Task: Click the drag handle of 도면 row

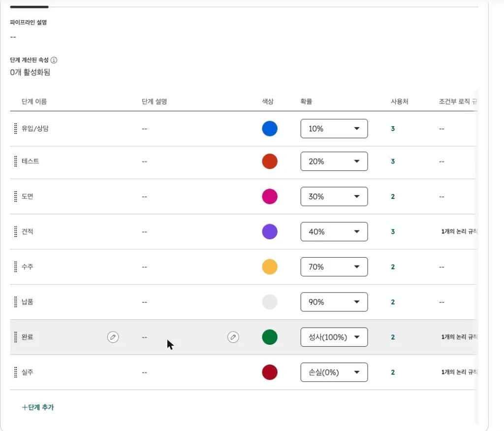Action: 15,197
